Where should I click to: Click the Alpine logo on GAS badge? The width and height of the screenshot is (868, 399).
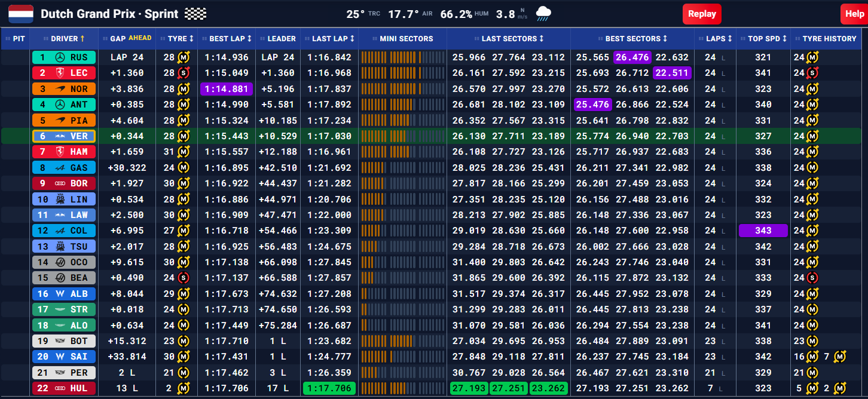pyautogui.click(x=60, y=168)
